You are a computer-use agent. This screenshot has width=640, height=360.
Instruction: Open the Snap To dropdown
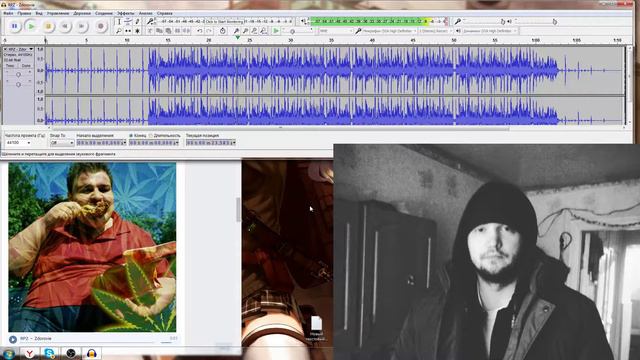point(62,142)
